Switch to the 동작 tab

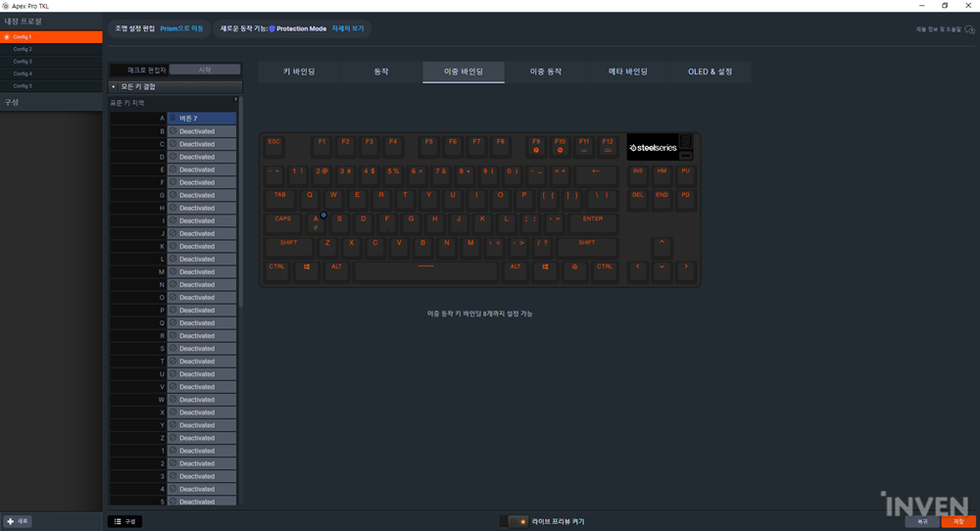381,72
